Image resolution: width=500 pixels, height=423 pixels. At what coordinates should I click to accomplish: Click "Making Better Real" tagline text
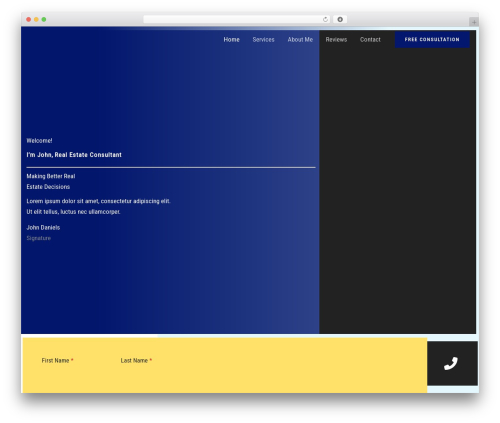click(x=51, y=176)
